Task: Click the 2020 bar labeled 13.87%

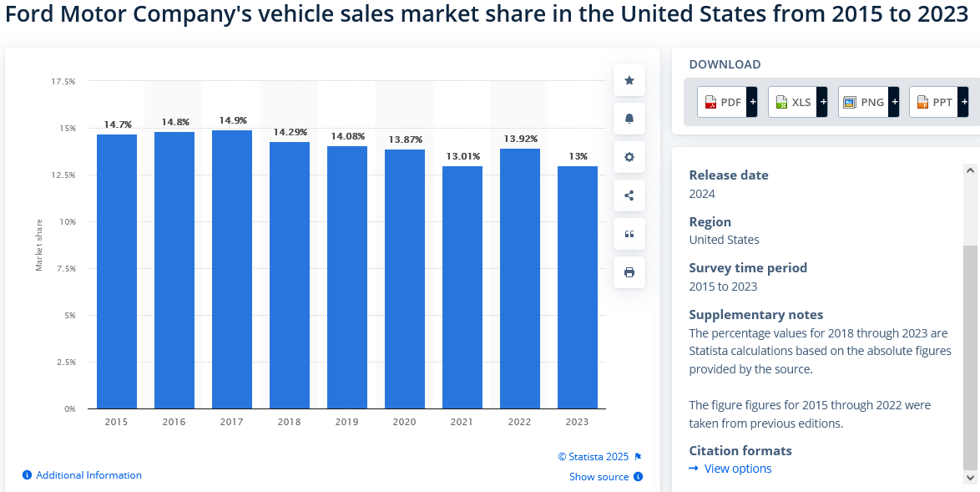Action: (x=404, y=280)
